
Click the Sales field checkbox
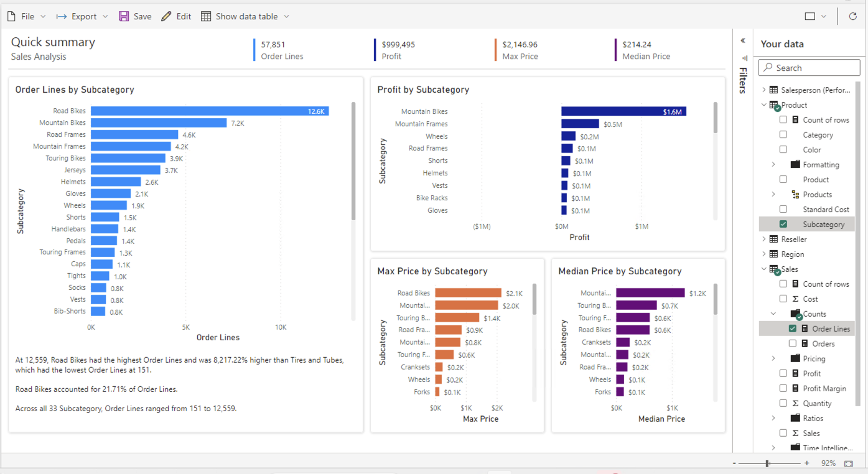tap(783, 433)
